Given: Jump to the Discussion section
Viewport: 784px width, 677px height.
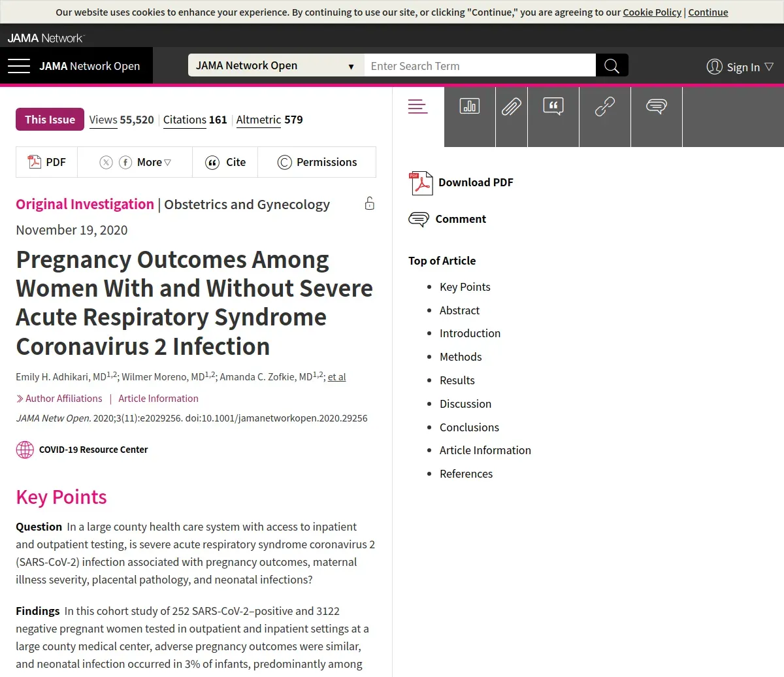Looking at the screenshot, I should [x=465, y=404].
